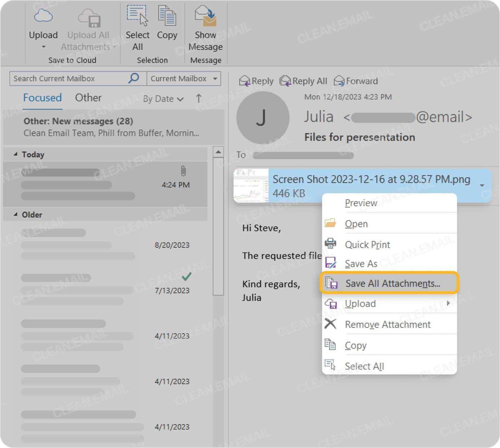Click green checkmark flag on 7/13/2023 email

[186, 277]
